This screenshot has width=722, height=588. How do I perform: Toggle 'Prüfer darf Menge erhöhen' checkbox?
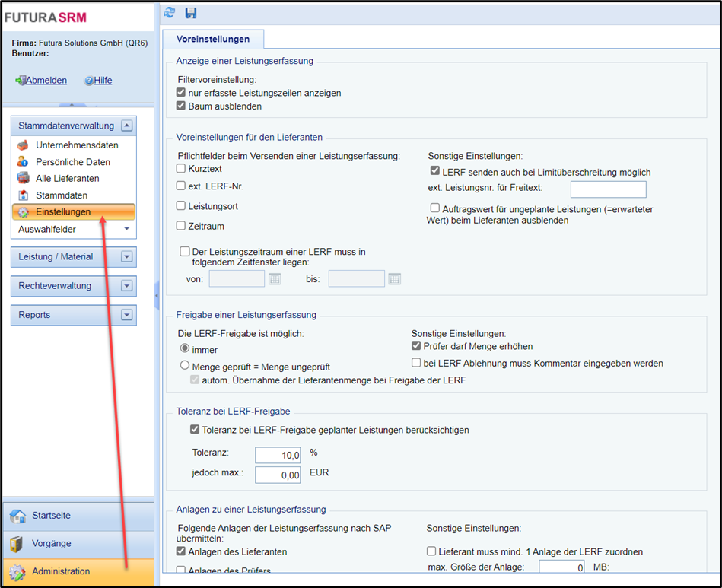(416, 346)
